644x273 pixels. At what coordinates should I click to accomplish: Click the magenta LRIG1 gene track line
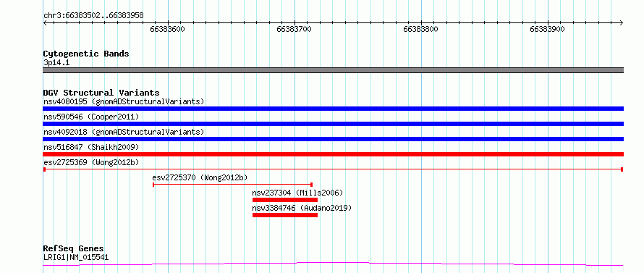coord(333,264)
